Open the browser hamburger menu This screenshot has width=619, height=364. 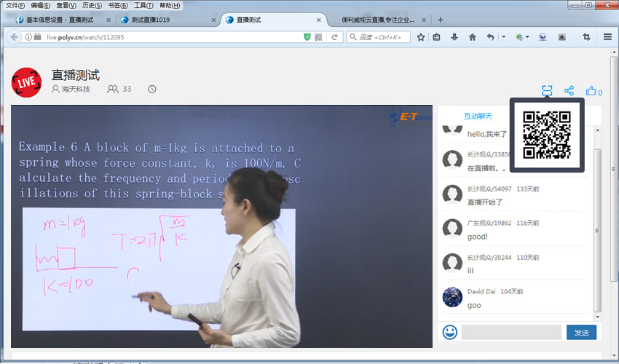tap(607, 37)
